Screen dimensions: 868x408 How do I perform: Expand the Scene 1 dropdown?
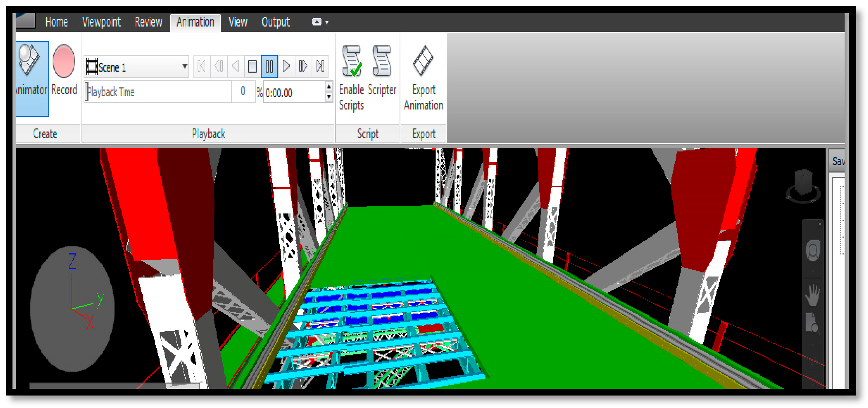[185, 66]
